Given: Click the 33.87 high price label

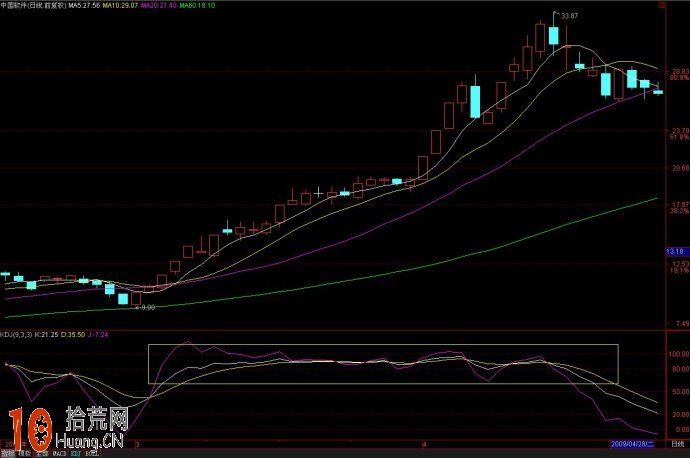Looking at the screenshot, I should (570, 16).
